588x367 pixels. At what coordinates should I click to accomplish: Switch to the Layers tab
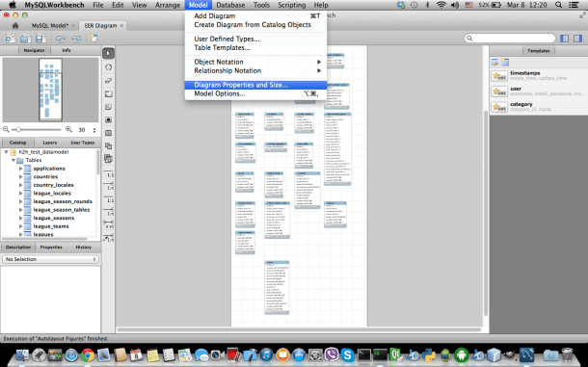coord(49,143)
